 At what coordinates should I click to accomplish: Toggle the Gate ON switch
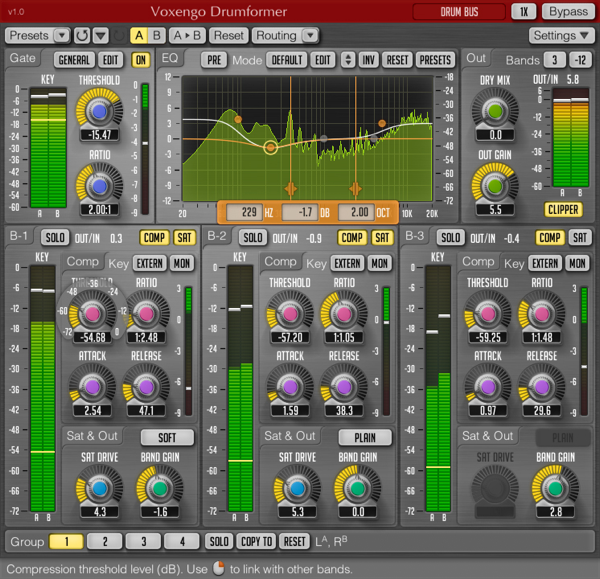coord(139,59)
